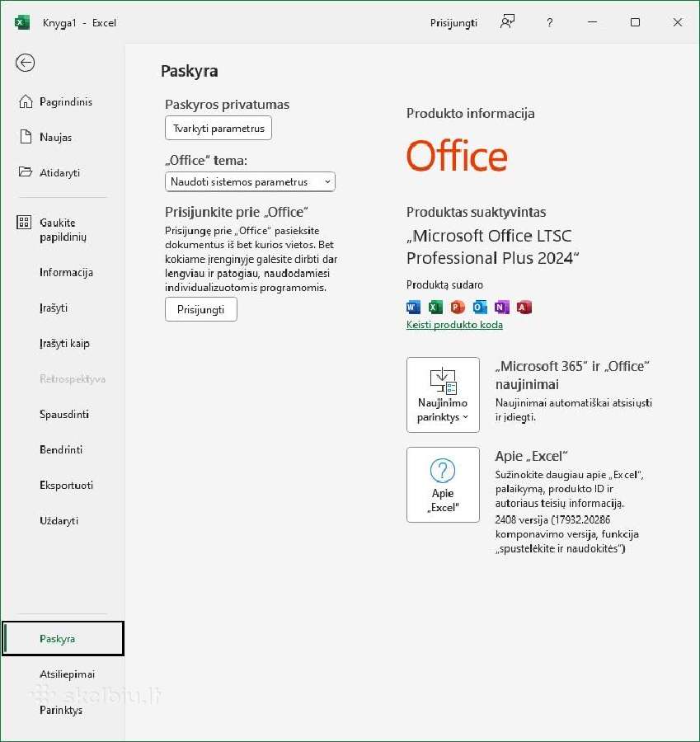The height and width of the screenshot is (742, 700).
Task: Click the Word app icon
Action: click(x=413, y=308)
